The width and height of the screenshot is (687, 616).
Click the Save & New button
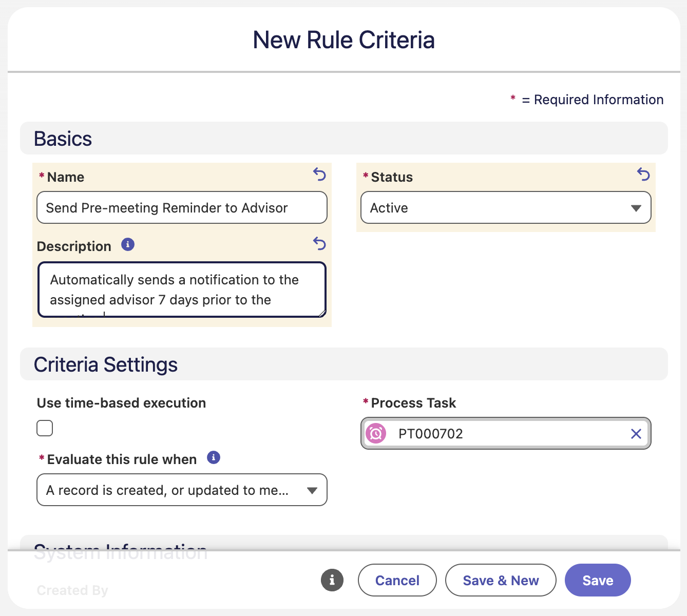click(x=501, y=580)
